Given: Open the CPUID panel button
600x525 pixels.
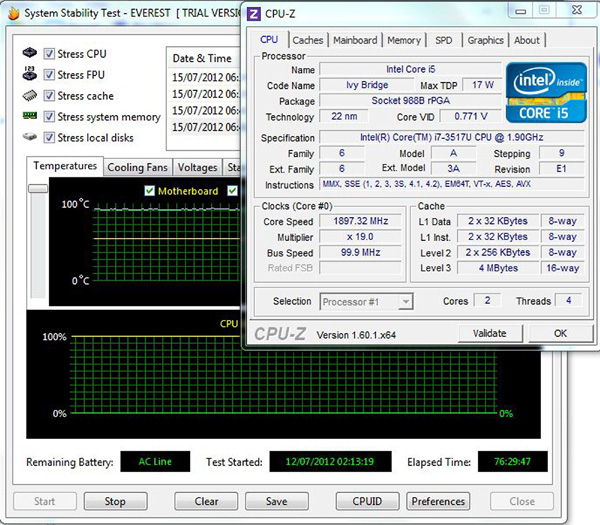Looking at the screenshot, I should 367,501.
